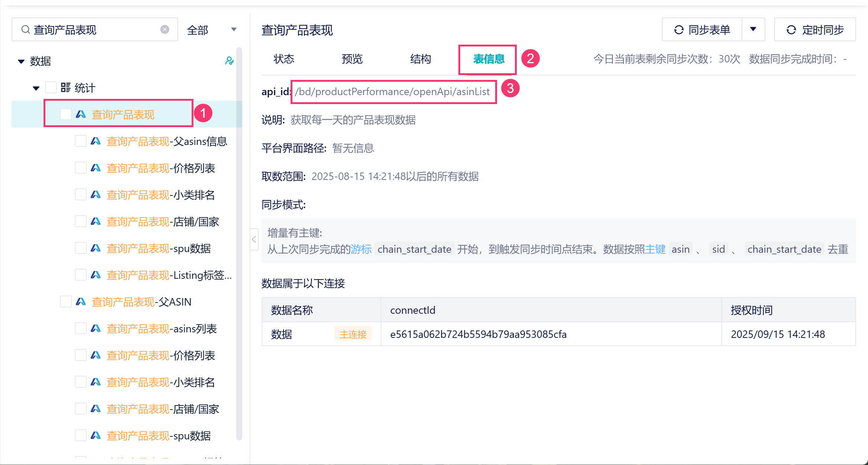Click refresh icon in 定时同步 button

pyautogui.click(x=791, y=30)
